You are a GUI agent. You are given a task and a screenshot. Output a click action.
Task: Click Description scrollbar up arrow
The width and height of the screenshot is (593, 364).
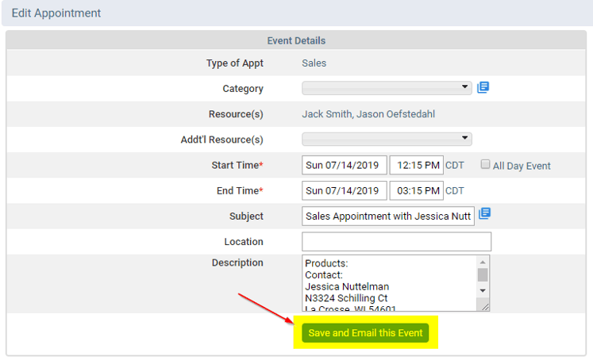483,262
